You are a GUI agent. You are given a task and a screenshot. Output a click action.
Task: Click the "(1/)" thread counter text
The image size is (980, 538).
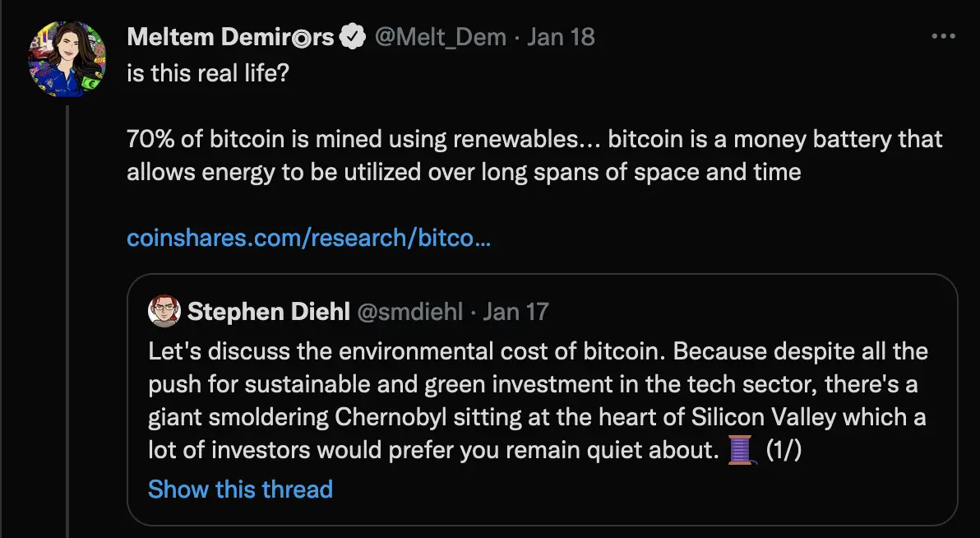(x=784, y=452)
